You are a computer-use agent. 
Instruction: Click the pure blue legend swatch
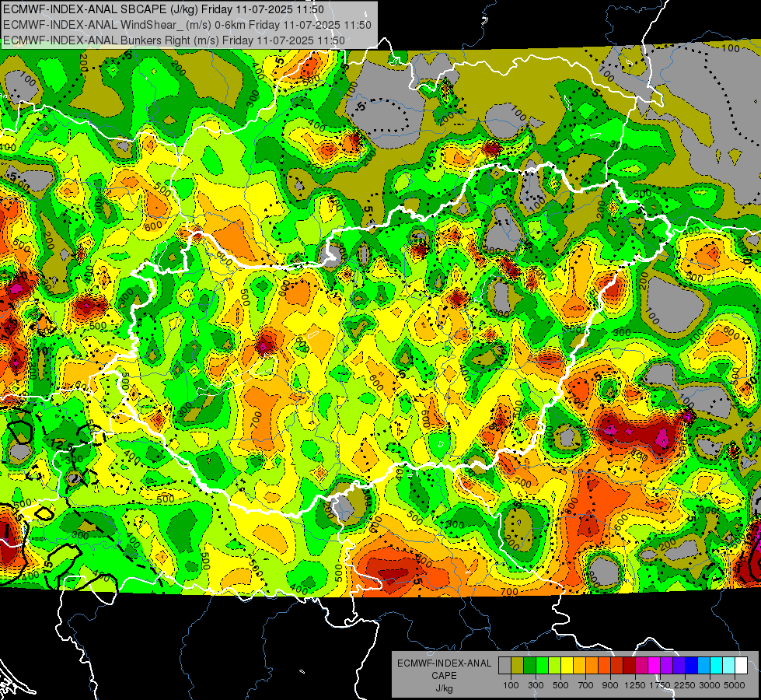[x=691, y=665]
